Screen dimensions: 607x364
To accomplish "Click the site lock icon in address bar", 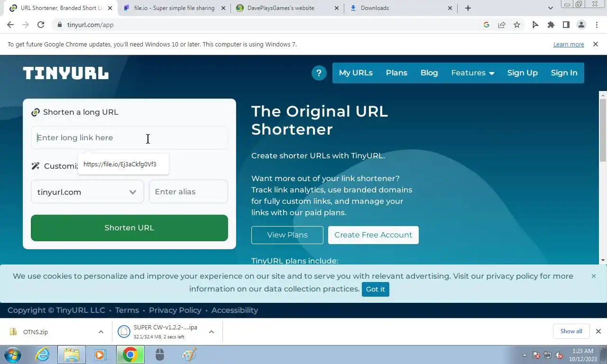I will tap(59, 25).
